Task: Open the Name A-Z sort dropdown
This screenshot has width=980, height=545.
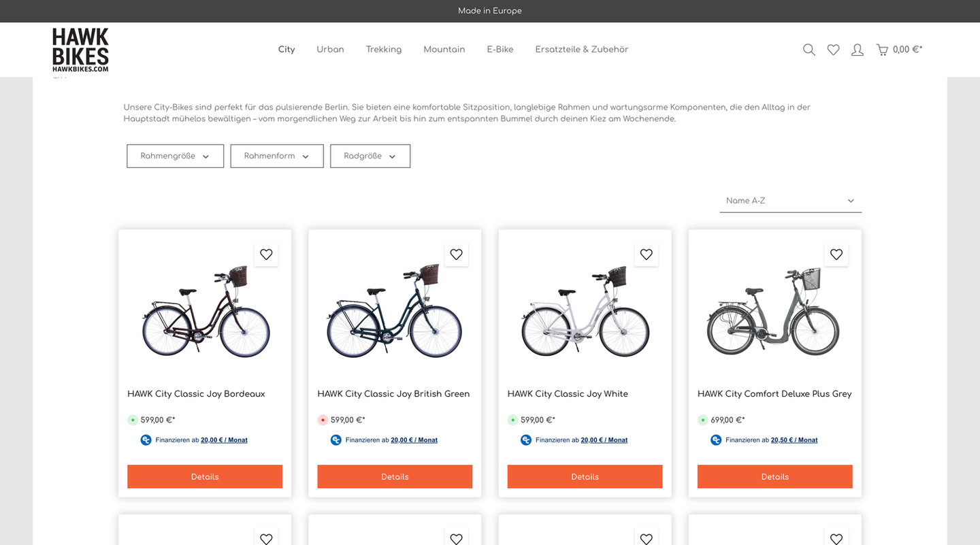Action: (x=790, y=201)
